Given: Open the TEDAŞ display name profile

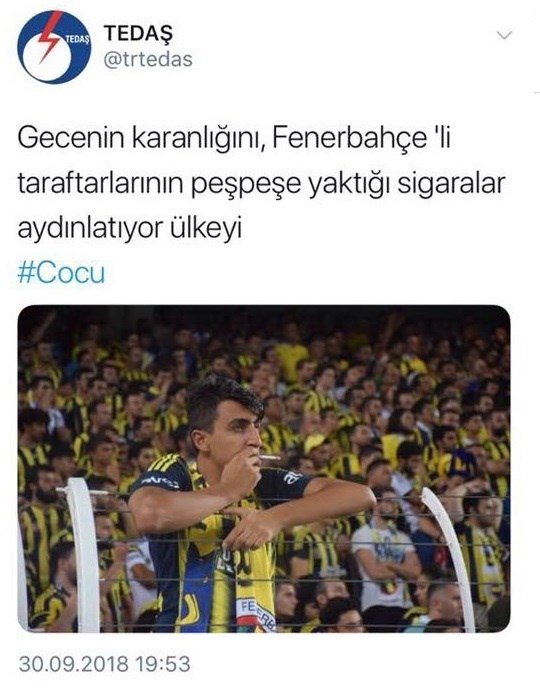Looking at the screenshot, I should (138, 33).
